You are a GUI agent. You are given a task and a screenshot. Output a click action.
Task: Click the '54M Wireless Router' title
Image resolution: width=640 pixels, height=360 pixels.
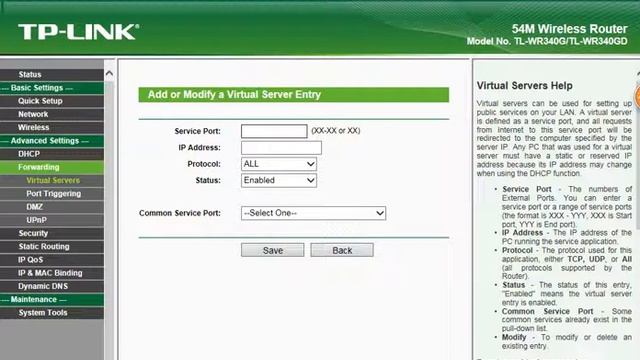click(x=569, y=29)
